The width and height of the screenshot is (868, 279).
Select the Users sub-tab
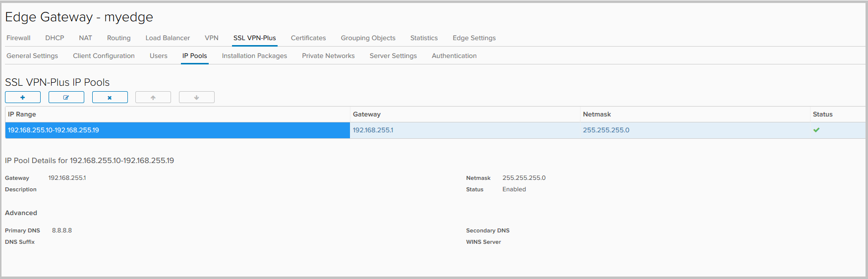click(159, 56)
